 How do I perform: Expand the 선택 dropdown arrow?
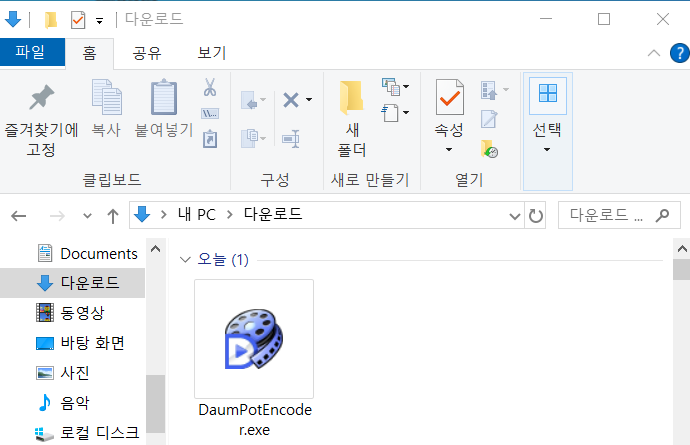[x=547, y=150]
